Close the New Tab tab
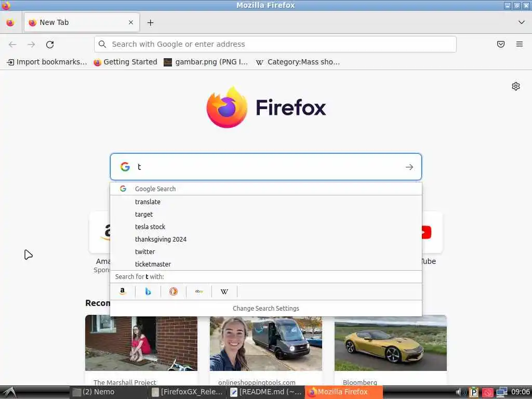This screenshot has width=532, height=399. point(131,22)
